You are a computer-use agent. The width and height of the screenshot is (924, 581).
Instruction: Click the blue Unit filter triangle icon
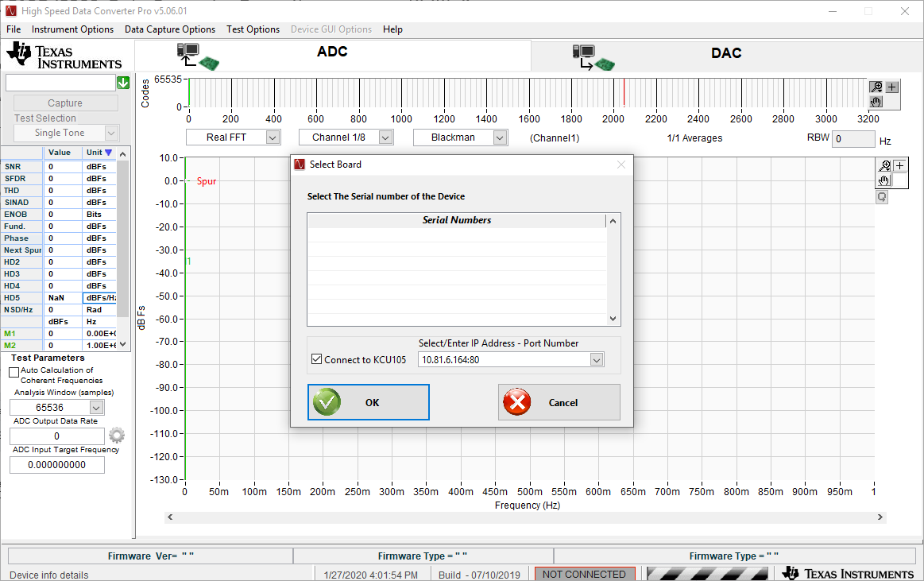point(108,153)
